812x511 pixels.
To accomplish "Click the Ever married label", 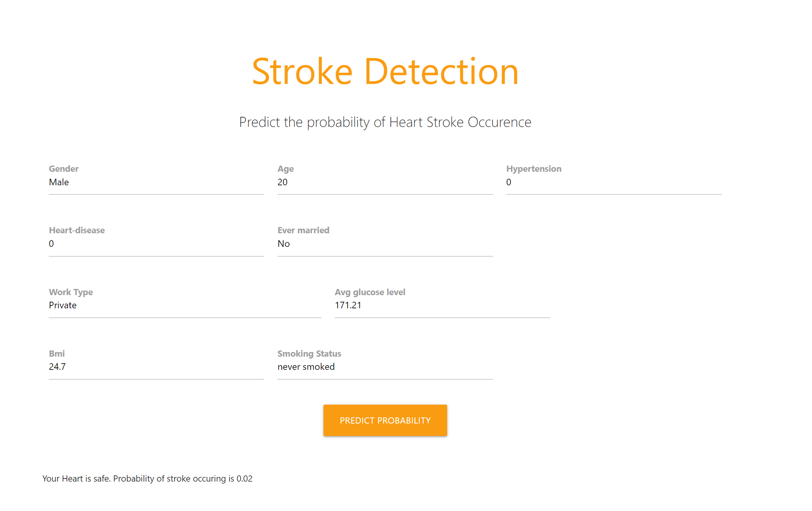I will click(x=303, y=230).
